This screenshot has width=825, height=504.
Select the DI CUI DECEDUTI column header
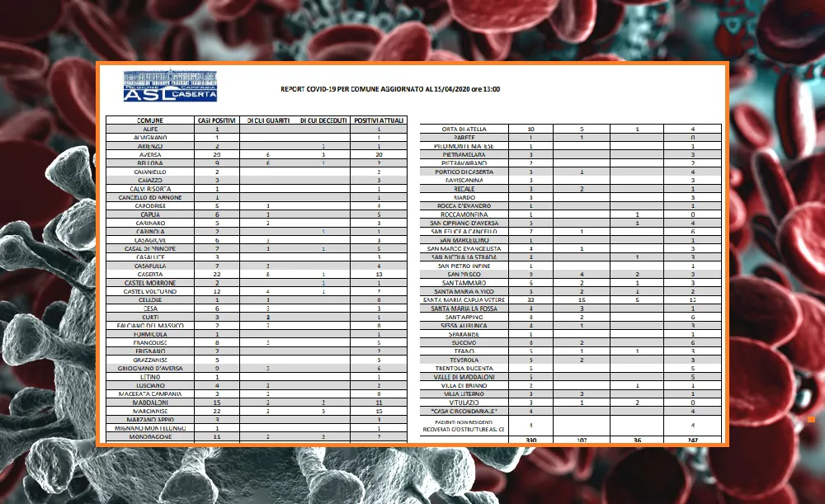[323, 120]
